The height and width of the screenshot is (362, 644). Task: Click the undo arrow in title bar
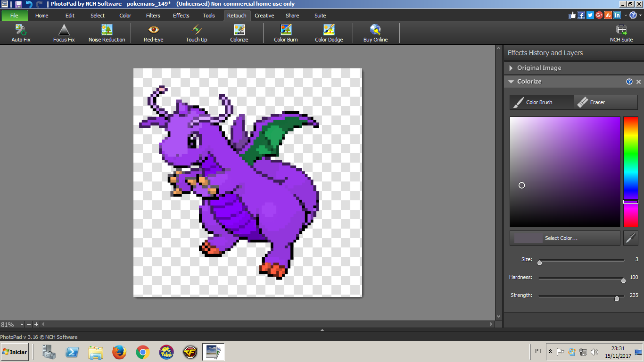point(29,4)
